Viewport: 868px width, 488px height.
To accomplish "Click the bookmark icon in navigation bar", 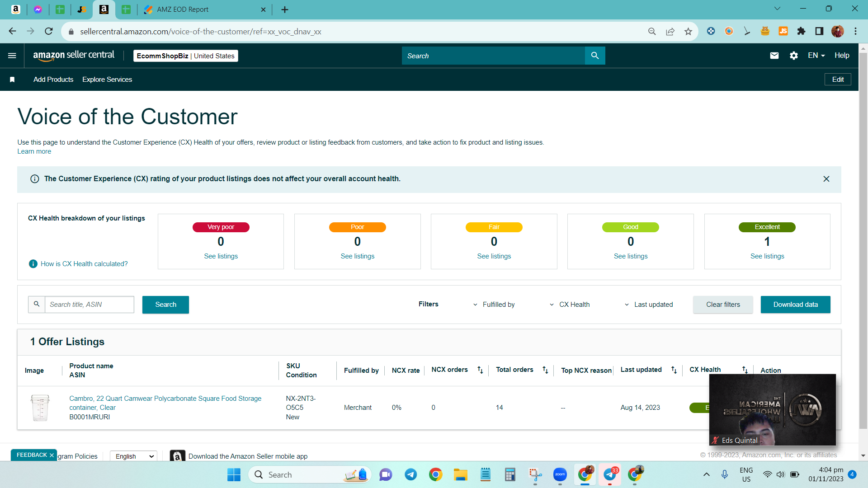I will 12,80.
